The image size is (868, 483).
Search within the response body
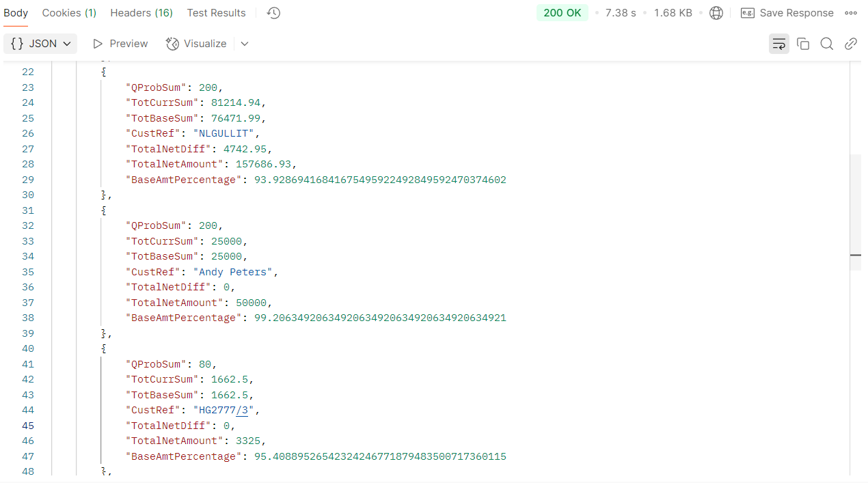(827, 44)
